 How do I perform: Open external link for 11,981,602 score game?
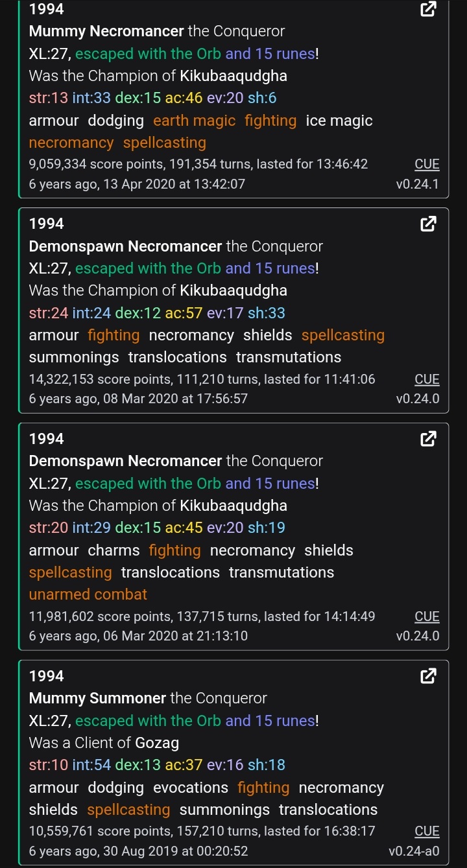428,440
